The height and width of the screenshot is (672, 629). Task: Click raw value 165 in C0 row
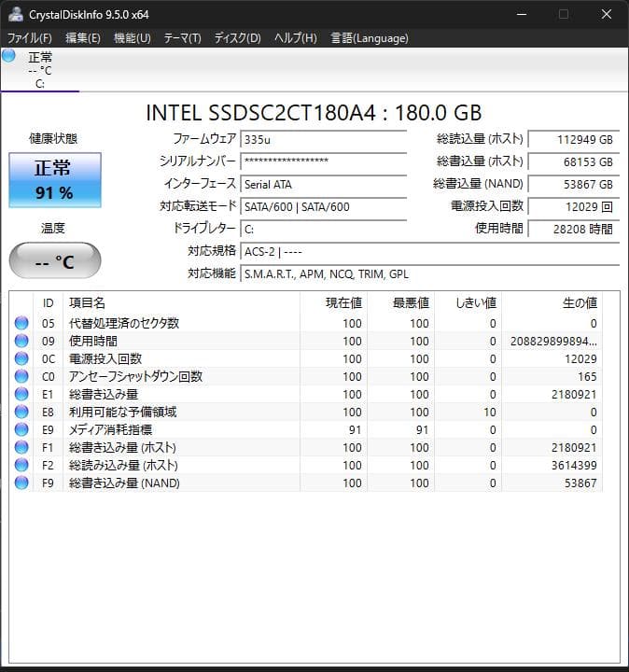[587, 377]
